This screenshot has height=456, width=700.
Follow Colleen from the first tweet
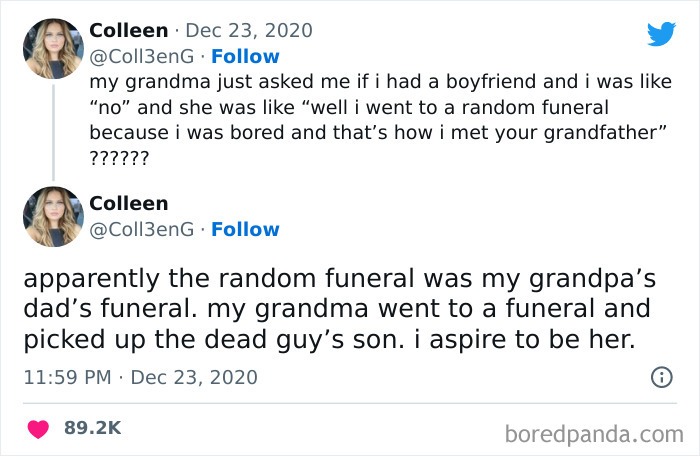(245, 56)
